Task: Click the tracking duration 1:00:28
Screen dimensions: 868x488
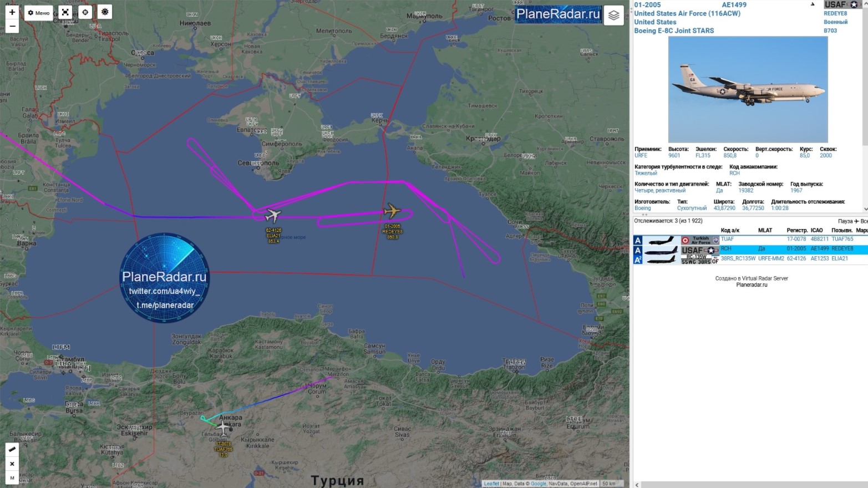Action: 780,209
